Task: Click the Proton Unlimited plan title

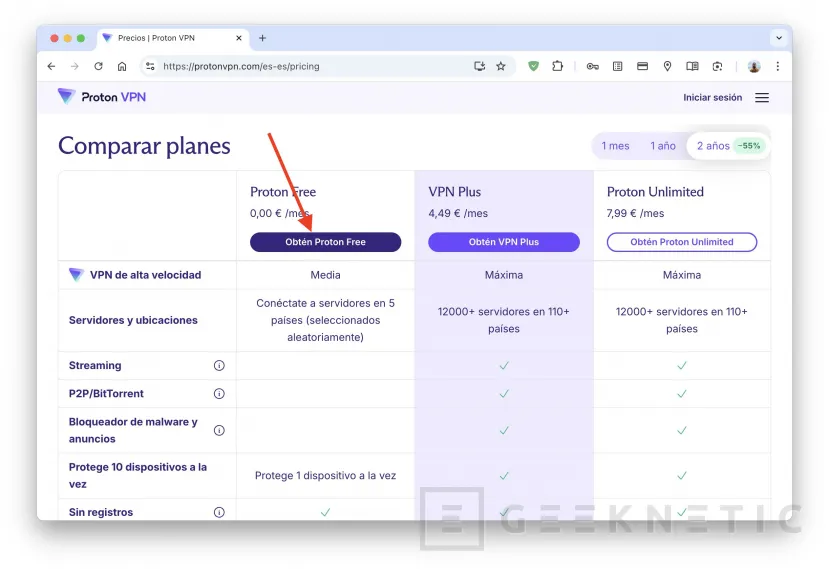Action: 655,192
